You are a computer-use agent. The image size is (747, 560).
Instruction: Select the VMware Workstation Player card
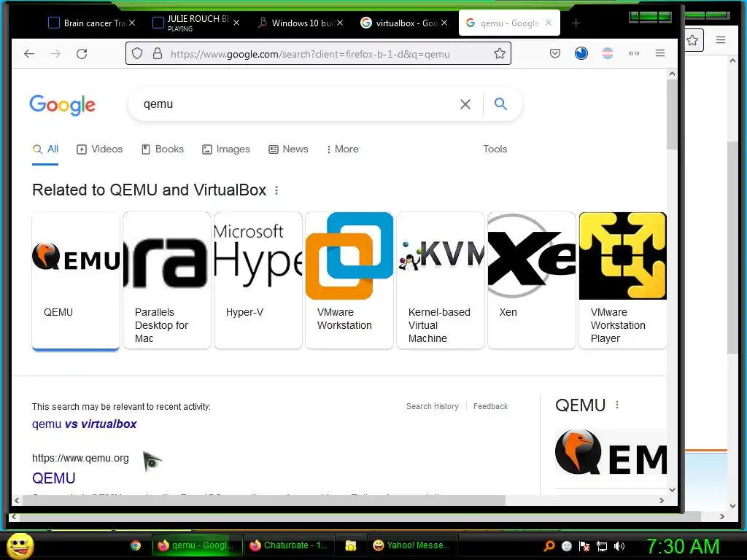tap(623, 281)
